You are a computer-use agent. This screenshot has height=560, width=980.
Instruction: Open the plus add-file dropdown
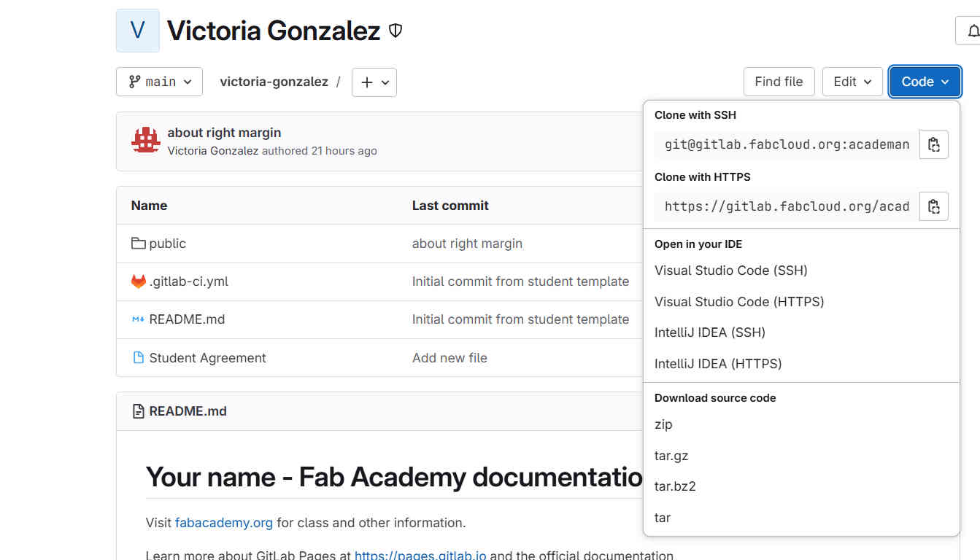pyautogui.click(x=374, y=82)
